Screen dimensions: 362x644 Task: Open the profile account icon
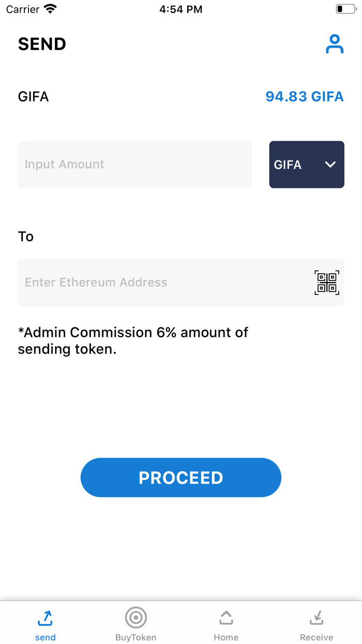(x=335, y=43)
